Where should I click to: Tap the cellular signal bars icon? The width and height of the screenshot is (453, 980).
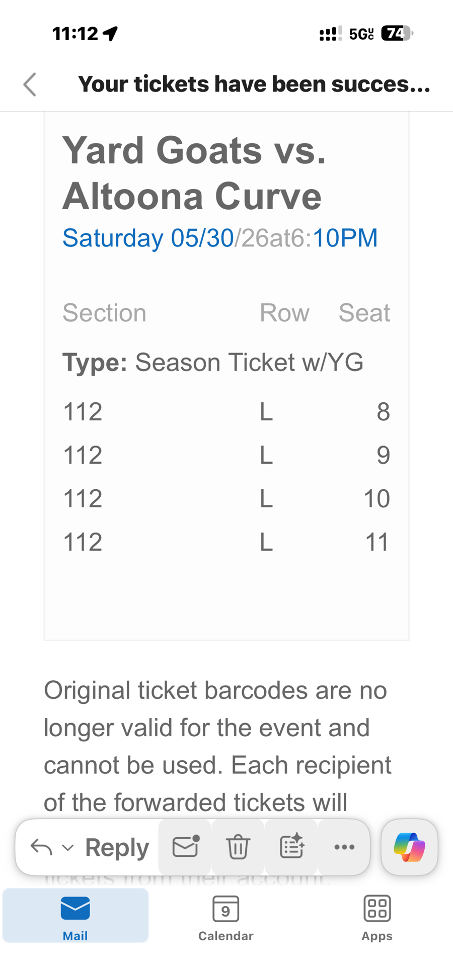point(330,34)
